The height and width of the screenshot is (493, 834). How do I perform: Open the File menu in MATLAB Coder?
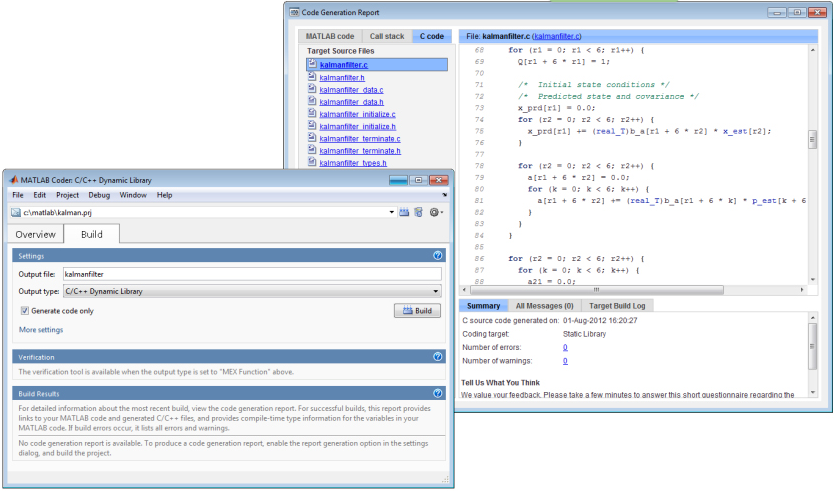[18, 195]
